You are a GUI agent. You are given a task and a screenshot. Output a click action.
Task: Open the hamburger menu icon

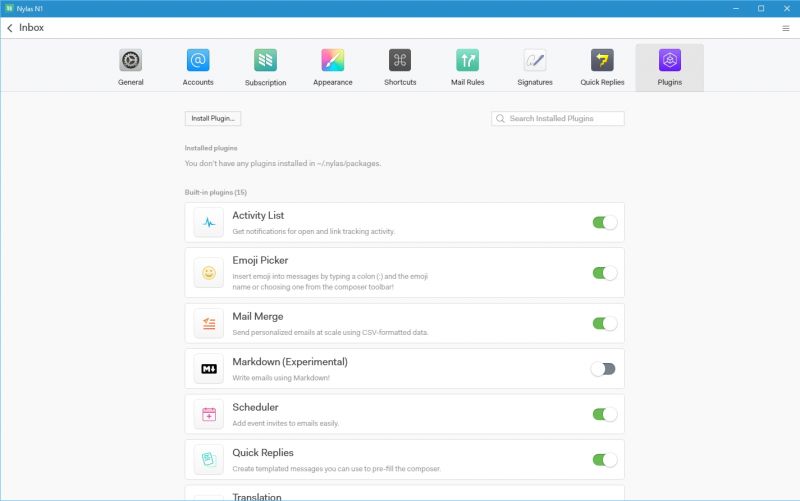[786, 28]
